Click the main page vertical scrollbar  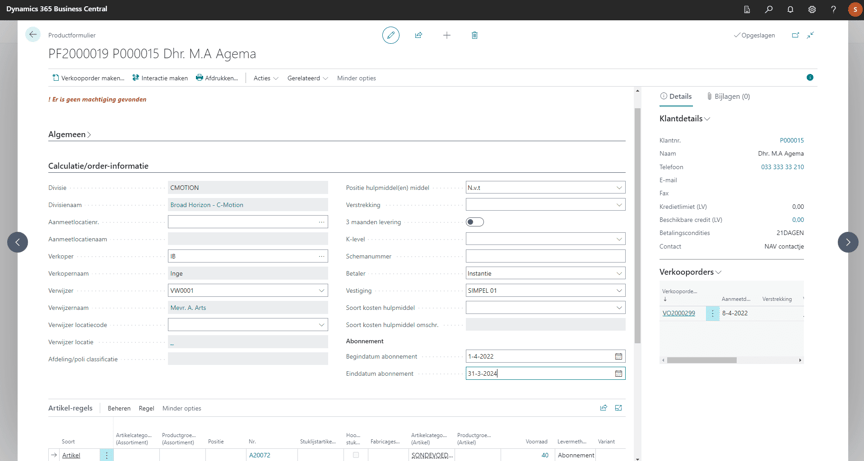638,226
